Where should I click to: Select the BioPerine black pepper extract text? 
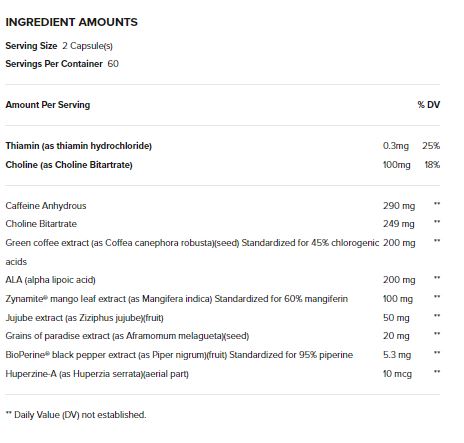179,355
